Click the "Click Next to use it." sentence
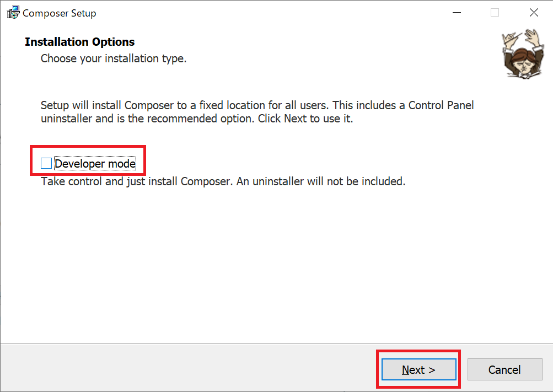The height and width of the screenshot is (392, 553). [x=305, y=119]
